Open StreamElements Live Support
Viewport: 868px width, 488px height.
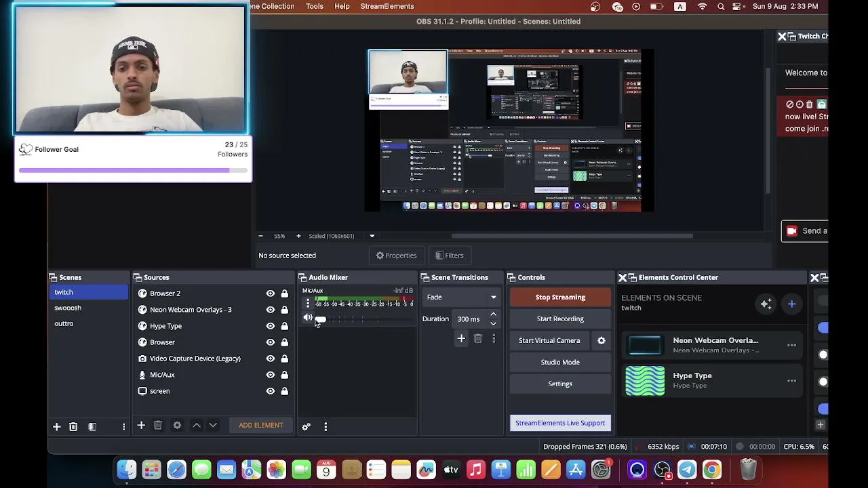tap(560, 423)
